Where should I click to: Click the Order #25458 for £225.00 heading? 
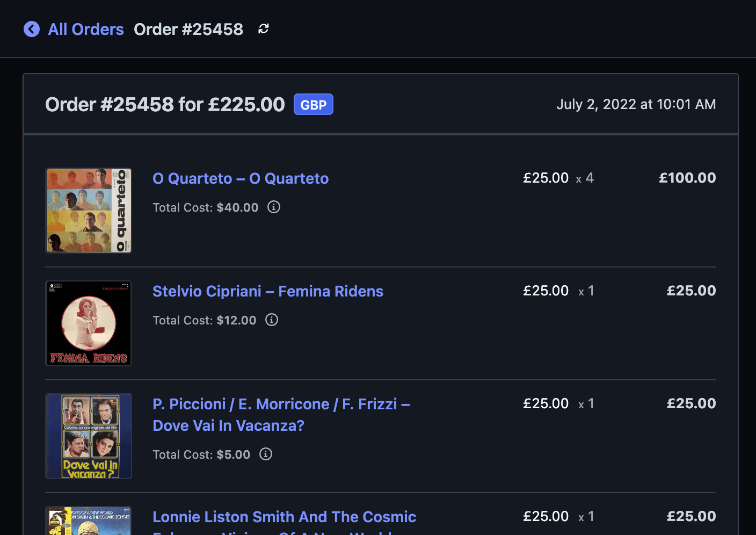(165, 104)
